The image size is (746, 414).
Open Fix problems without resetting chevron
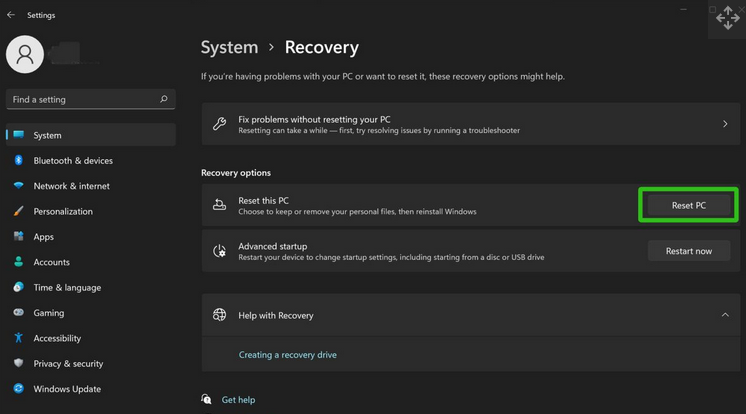click(725, 124)
